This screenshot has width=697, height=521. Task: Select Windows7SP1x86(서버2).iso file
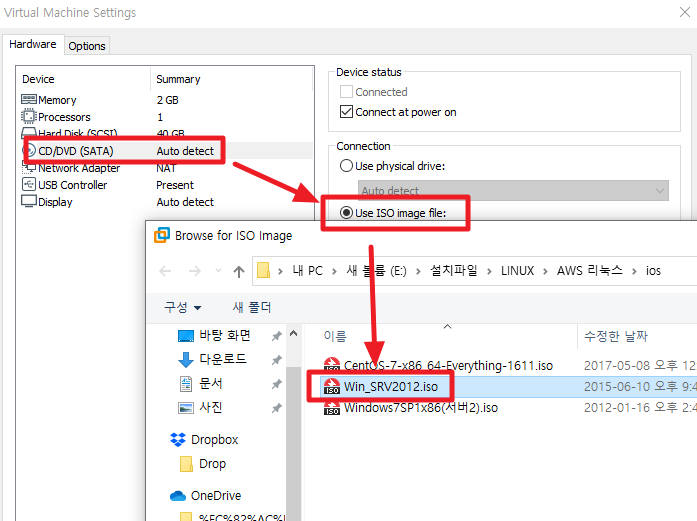point(421,408)
